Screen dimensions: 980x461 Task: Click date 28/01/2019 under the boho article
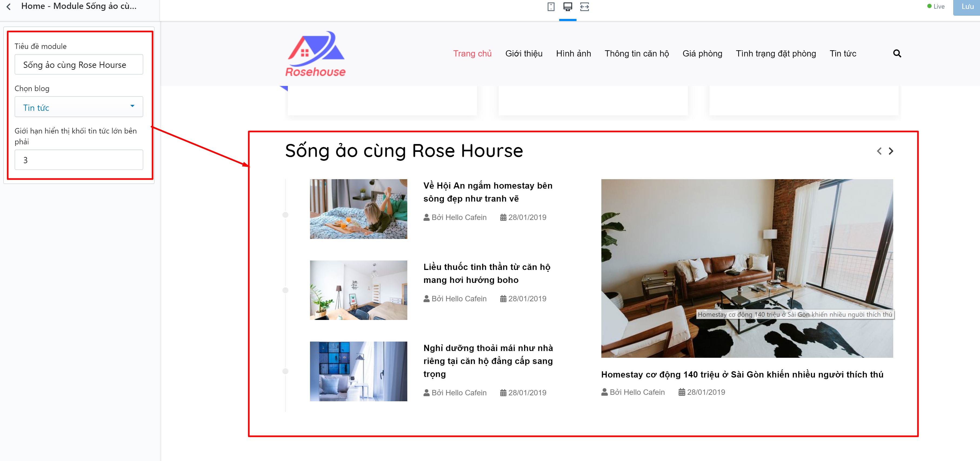[523, 299]
